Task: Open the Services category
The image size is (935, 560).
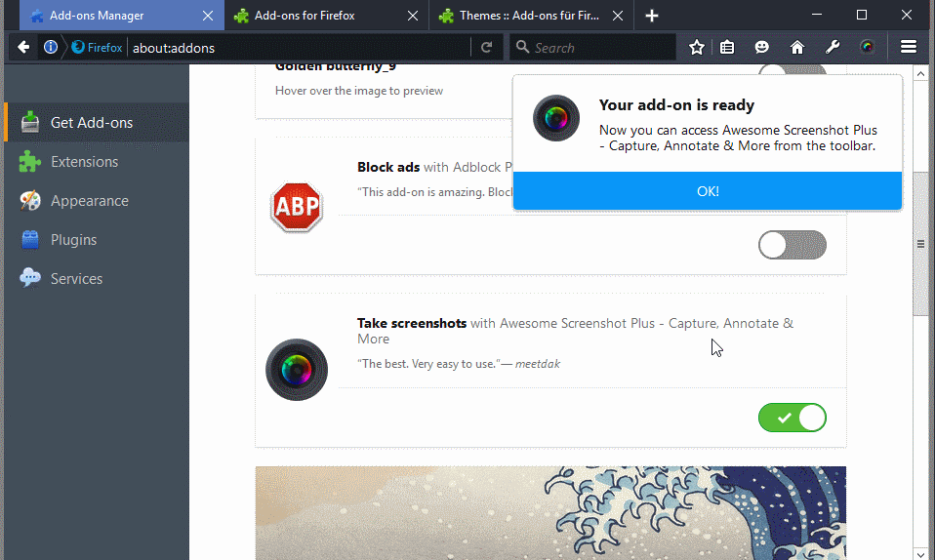Action: (x=97, y=278)
